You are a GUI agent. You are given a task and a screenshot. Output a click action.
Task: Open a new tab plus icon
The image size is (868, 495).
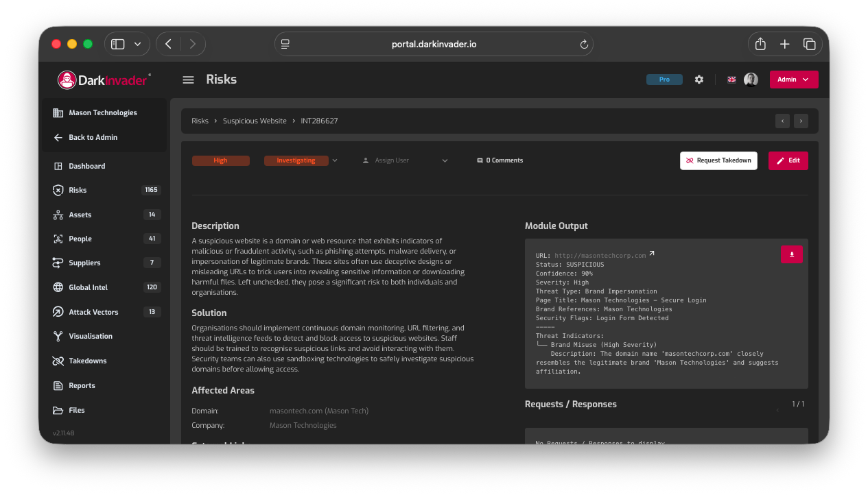pos(785,44)
